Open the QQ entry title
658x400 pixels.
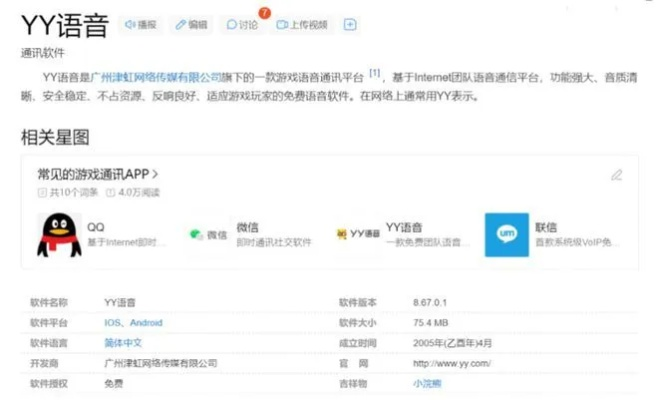[96, 227]
